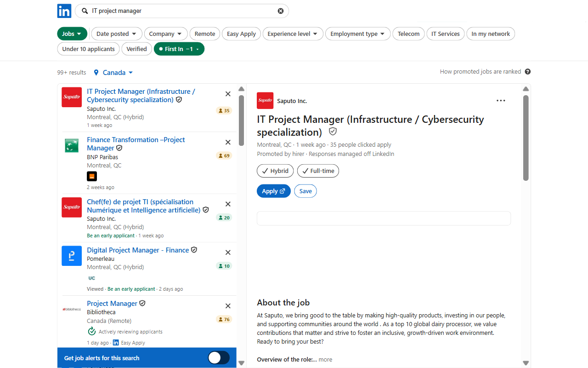Clear the search field text
This screenshot has height=368, width=588.
[x=281, y=11]
